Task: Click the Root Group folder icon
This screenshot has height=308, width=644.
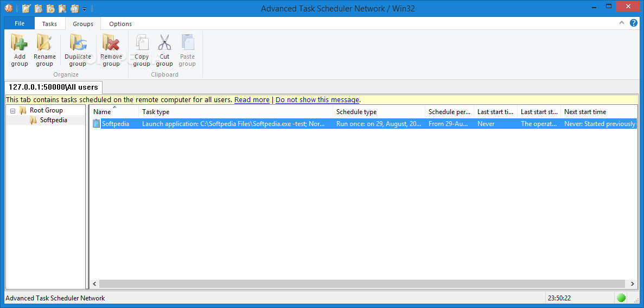Action: pyautogui.click(x=23, y=110)
